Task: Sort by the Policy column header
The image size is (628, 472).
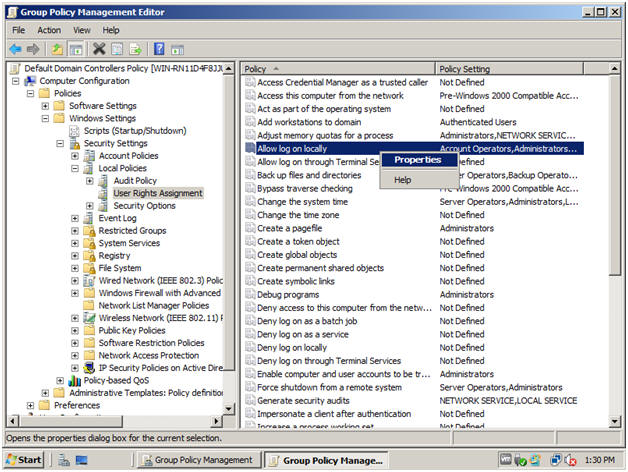Action: [338, 69]
